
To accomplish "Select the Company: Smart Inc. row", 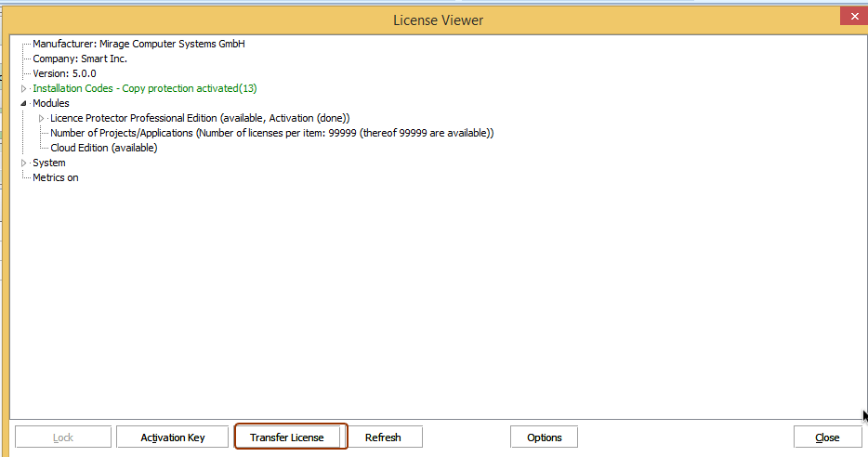I will [80, 59].
